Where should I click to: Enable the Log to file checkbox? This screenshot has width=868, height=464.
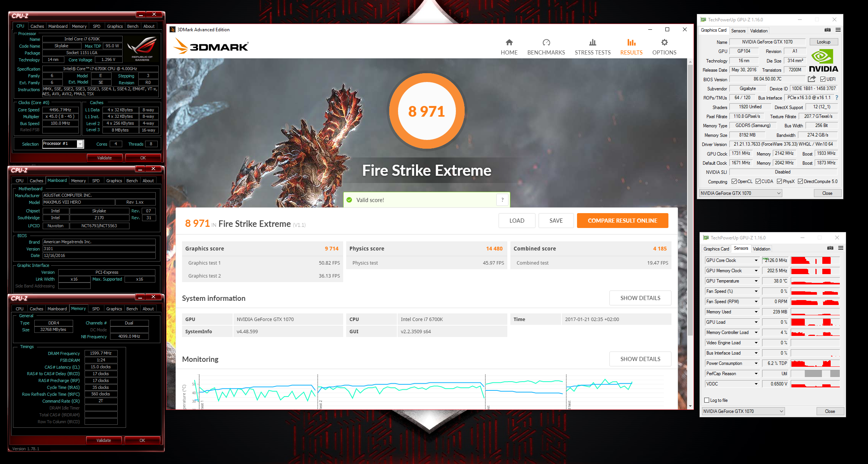pos(707,400)
